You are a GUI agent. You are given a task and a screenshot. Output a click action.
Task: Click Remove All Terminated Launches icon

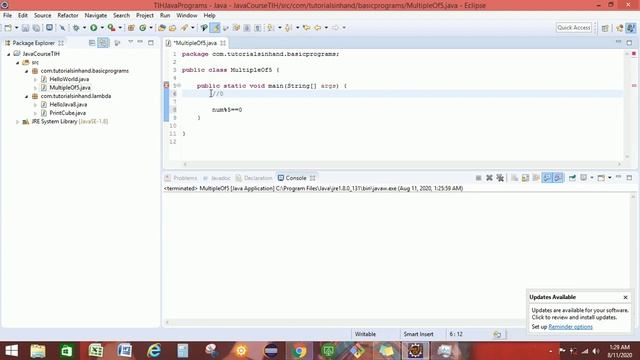point(500,178)
